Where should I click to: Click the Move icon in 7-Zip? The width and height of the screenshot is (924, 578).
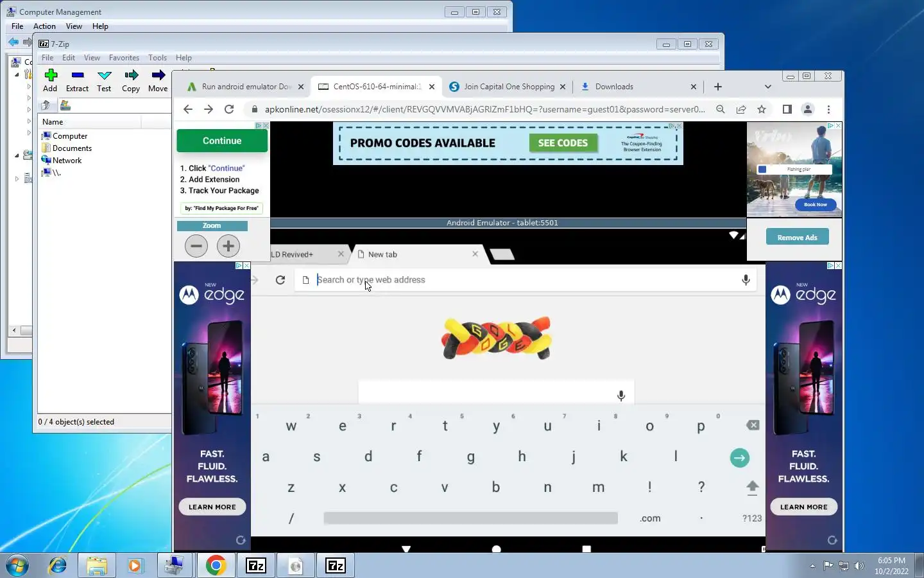[x=158, y=81]
